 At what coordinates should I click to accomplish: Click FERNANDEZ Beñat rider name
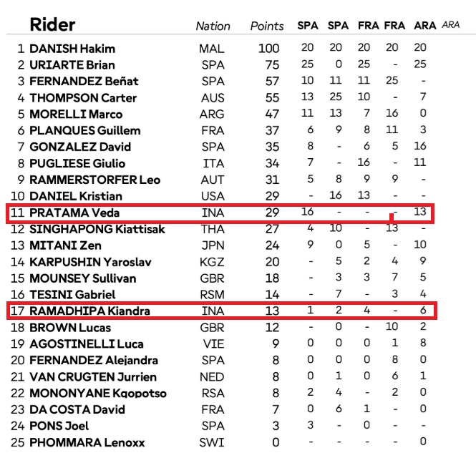(x=84, y=82)
